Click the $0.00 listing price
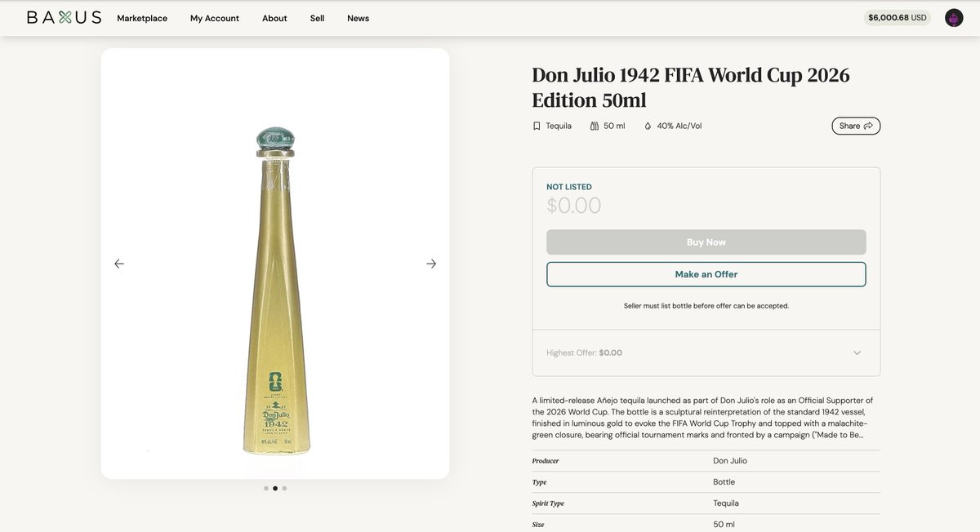 click(x=574, y=206)
